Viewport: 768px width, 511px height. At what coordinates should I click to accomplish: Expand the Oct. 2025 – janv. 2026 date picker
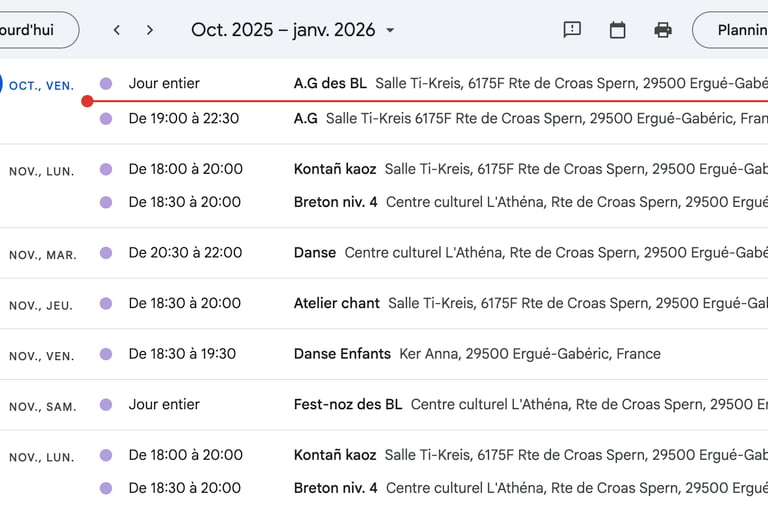[x=293, y=30]
